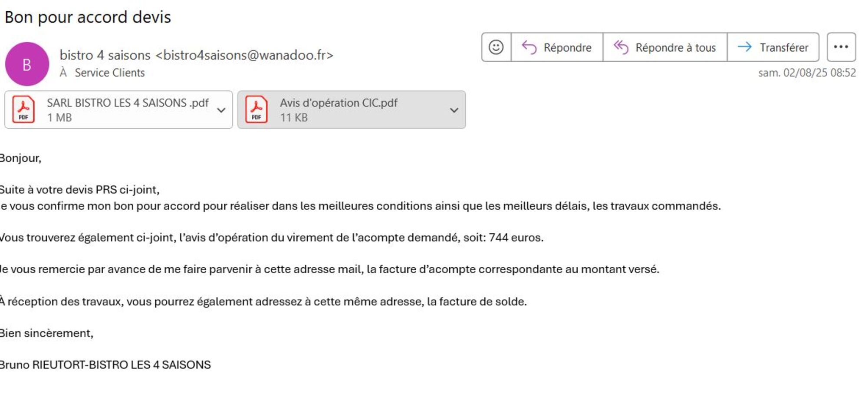Open the Avis d'opération CIC.pdf filename
This screenshot has height=418, width=868.
339,103
